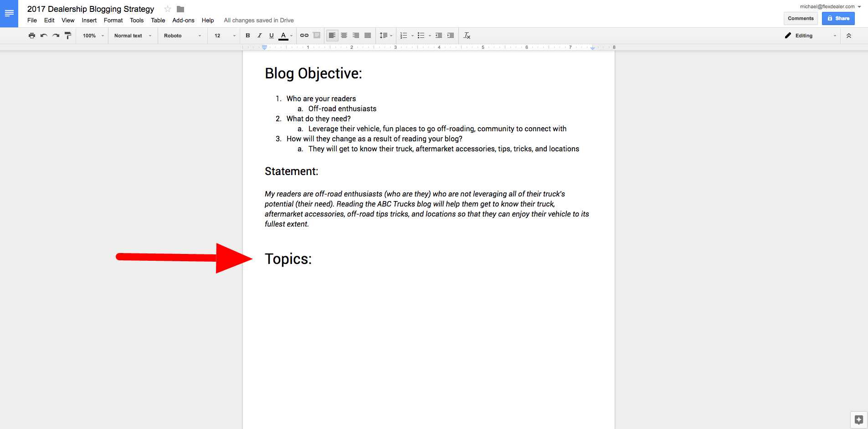Open the Add-ons menu
The width and height of the screenshot is (868, 429).
[x=183, y=21]
